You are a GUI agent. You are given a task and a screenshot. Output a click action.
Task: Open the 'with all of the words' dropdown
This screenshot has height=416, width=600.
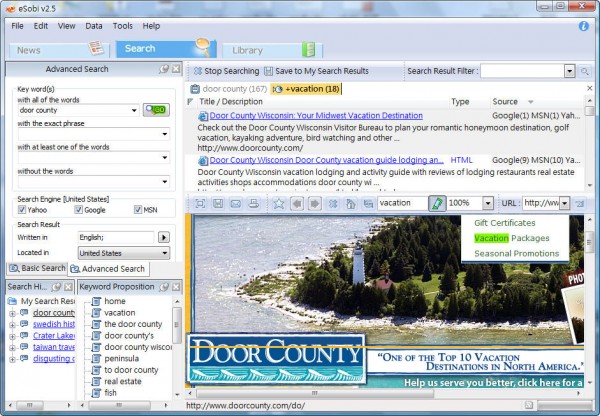click(x=134, y=110)
